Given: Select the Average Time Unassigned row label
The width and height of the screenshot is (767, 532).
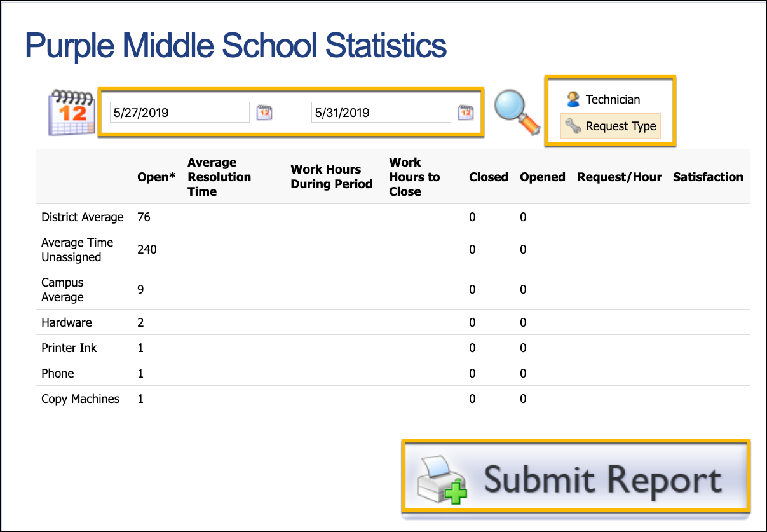Looking at the screenshot, I should pos(78,249).
